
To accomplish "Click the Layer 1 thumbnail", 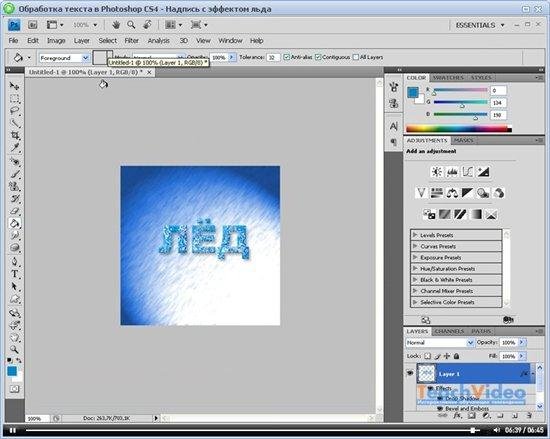I will pos(427,373).
